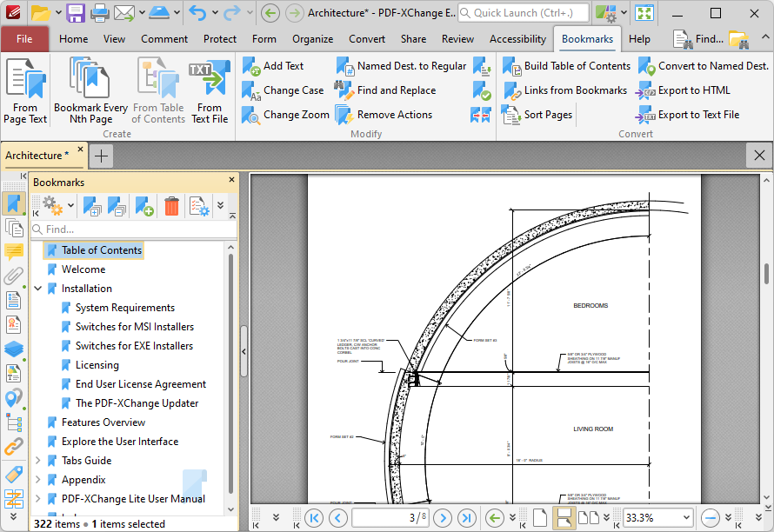The image size is (774, 532).
Task: Expand PDF-XChange Lite User Manual bookmark
Action: tap(38, 499)
